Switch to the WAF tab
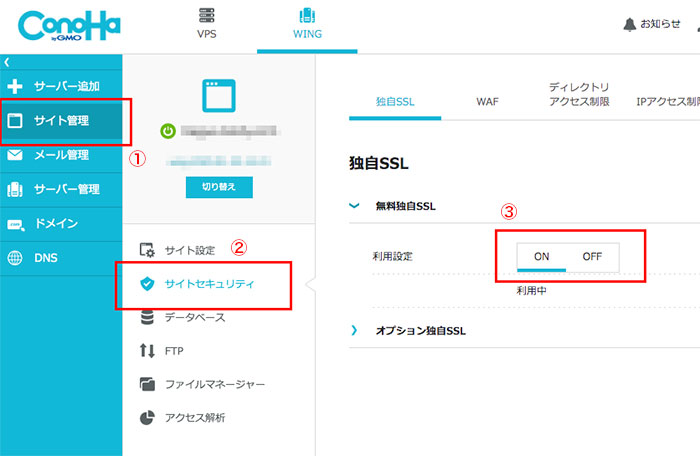700x456 pixels. pos(487,102)
